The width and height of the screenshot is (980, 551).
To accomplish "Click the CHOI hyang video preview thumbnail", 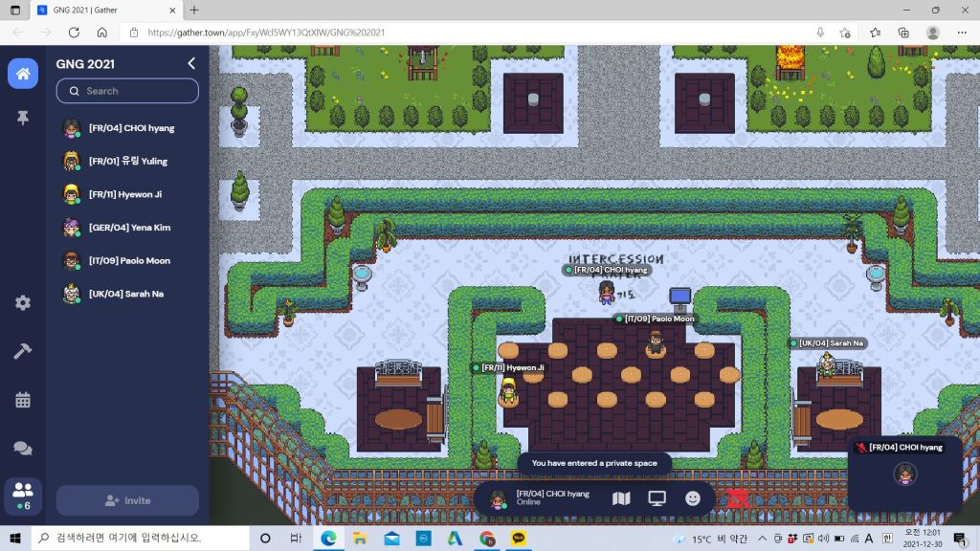I will pyautogui.click(x=904, y=474).
